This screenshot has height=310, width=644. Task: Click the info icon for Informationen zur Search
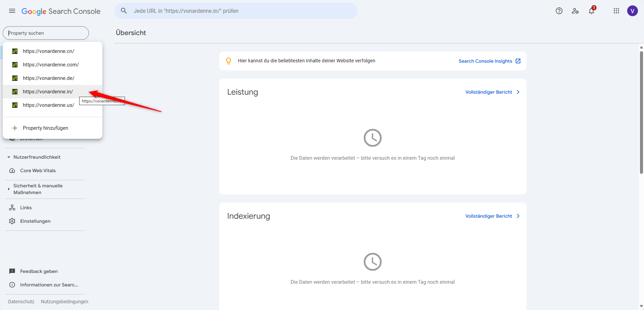click(x=12, y=285)
